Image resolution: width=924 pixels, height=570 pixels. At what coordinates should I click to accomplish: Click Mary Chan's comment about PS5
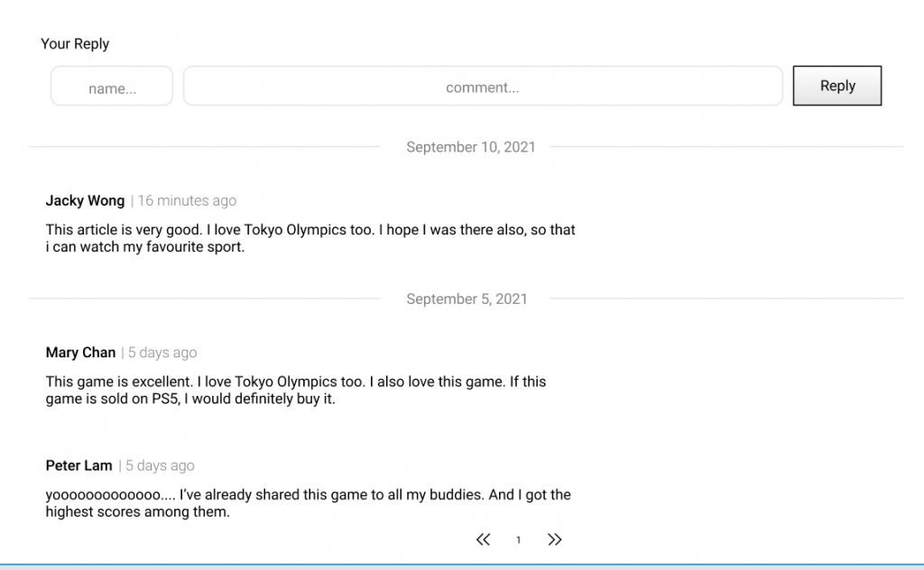[x=296, y=390]
